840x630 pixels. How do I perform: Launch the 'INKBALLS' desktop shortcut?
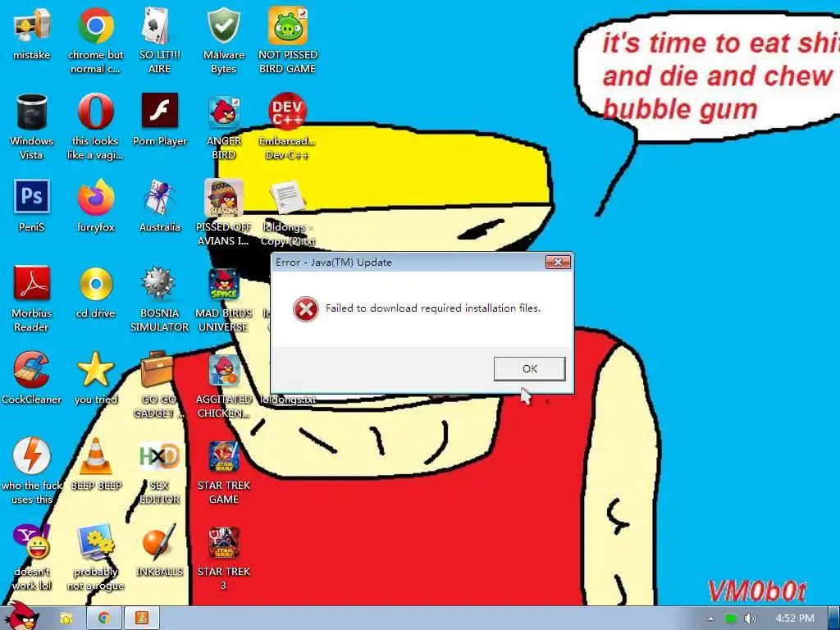[x=159, y=550]
